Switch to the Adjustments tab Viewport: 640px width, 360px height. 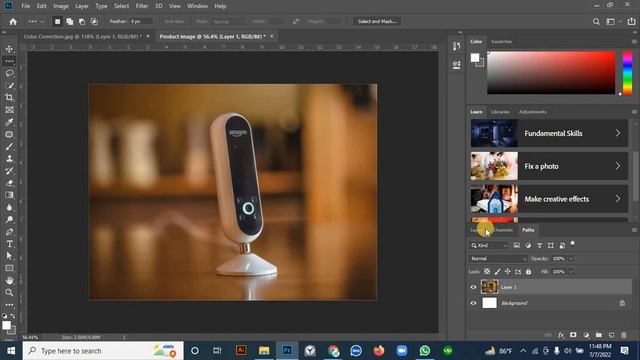[533, 112]
